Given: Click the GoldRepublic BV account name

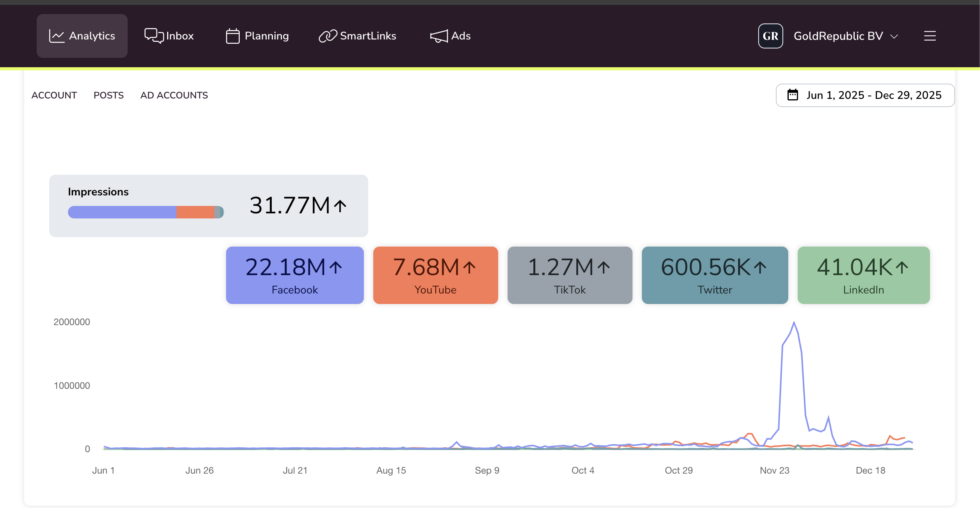Looking at the screenshot, I should click(838, 36).
